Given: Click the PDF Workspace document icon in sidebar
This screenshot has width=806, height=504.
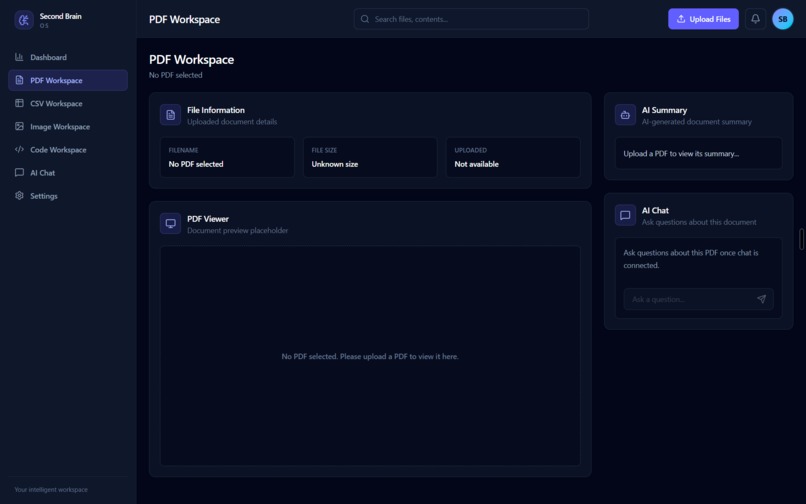Looking at the screenshot, I should [19, 80].
